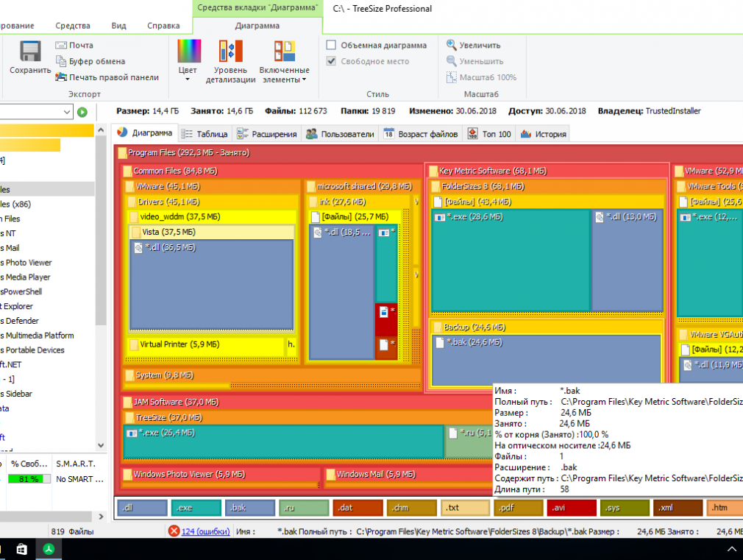Click the red error icon in status bar

(174, 531)
